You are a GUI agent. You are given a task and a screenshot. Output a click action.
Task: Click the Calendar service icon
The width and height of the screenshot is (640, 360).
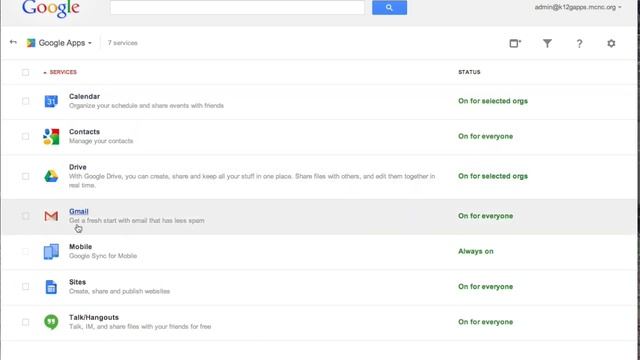click(51, 101)
